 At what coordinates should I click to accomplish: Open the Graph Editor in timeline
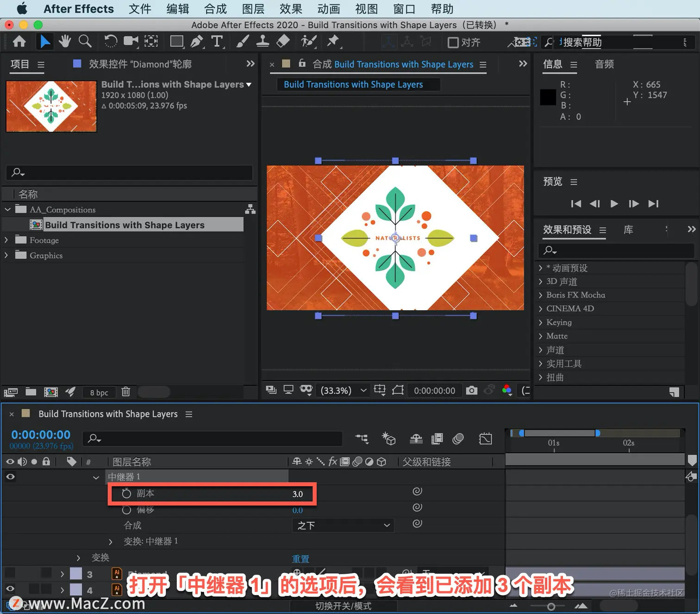coord(485,439)
